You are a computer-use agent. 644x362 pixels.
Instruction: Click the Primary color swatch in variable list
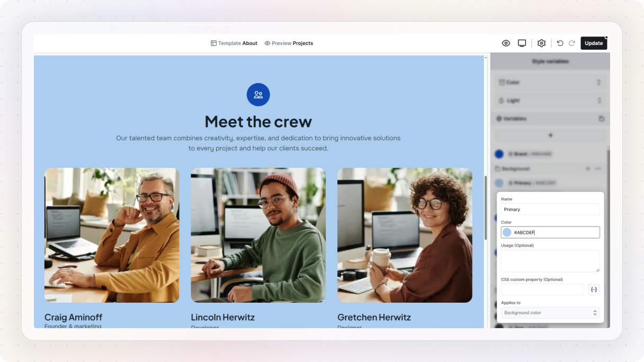click(x=499, y=183)
